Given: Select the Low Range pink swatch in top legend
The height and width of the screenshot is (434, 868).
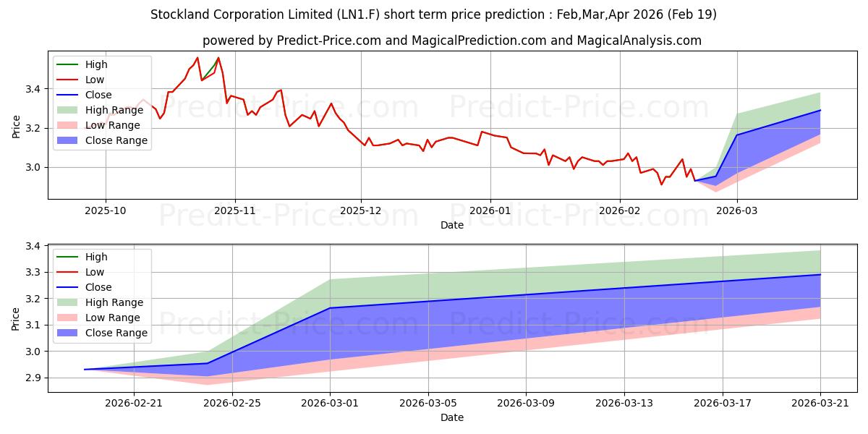Looking at the screenshot, I should click(69, 125).
